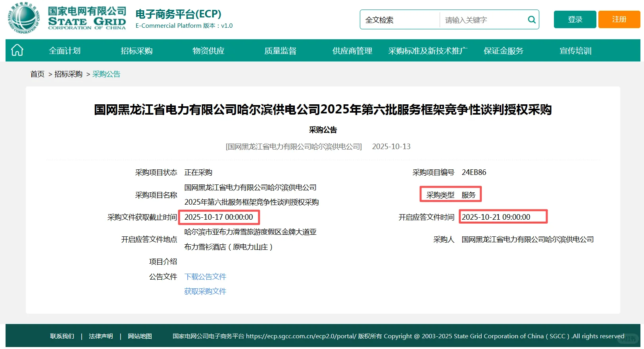Viewport: 644px width, 349px height.
Task: Click the search magnifier icon
Action: (531, 19)
